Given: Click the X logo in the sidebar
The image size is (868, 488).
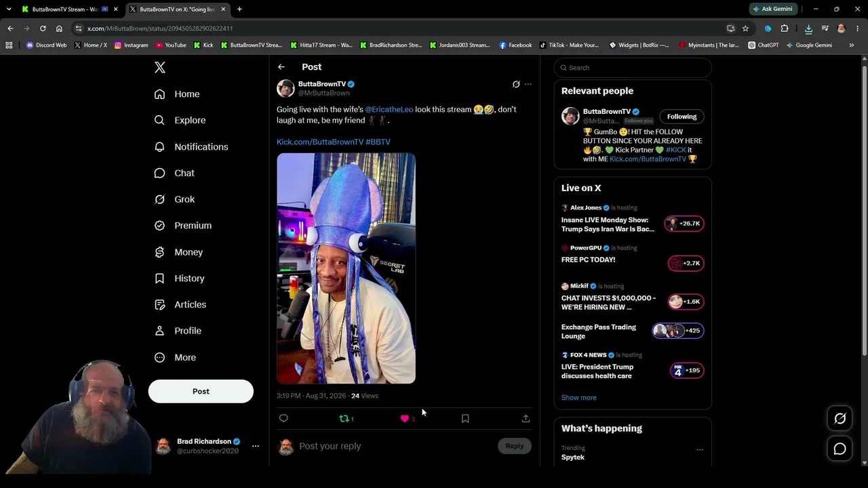Looking at the screenshot, I should click(x=160, y=67).
